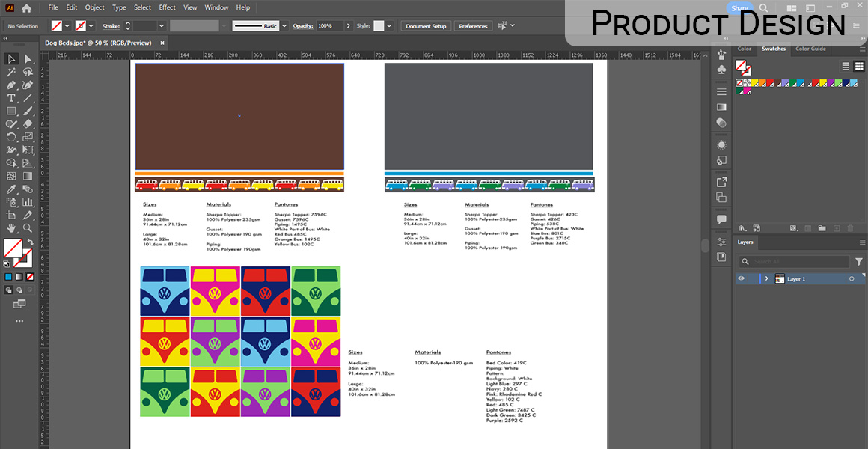The height and width of the screenshot is (449, 868).
Task: Select the yellow swatch in Swatches panel
Action: pos(754,83)
